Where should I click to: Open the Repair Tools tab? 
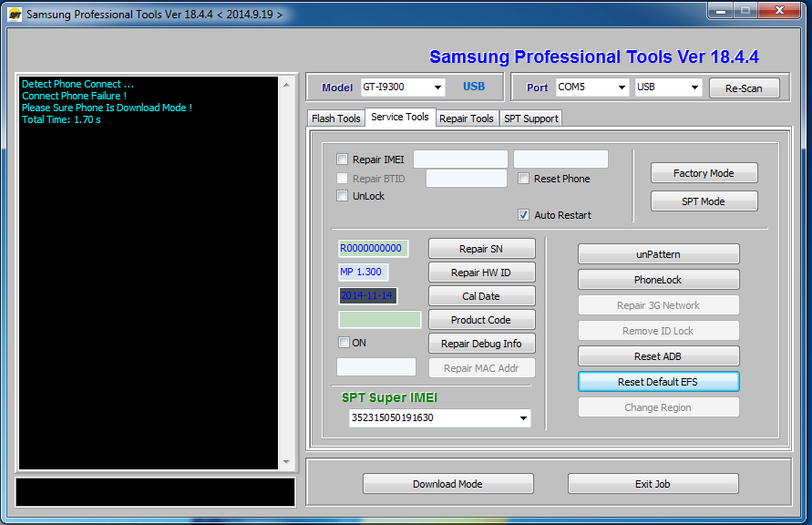(x=466, y=118)
